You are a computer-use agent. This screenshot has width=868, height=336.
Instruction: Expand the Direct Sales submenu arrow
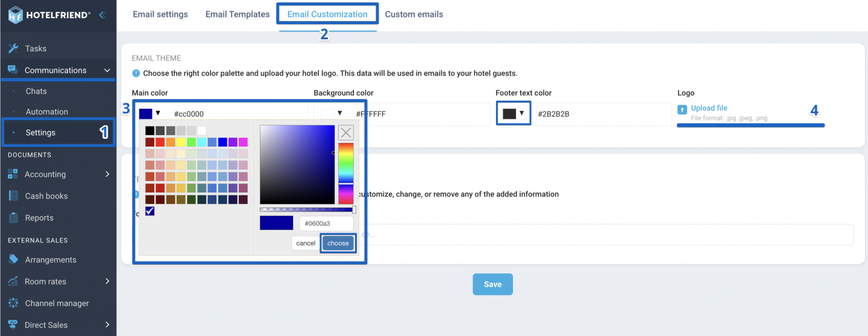coord(107,325)
